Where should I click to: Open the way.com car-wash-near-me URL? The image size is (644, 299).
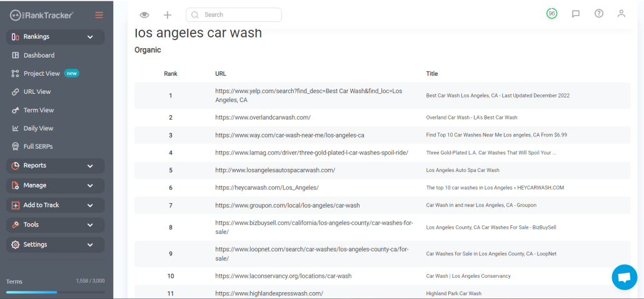pyautogui.click(x=289, y=135)
